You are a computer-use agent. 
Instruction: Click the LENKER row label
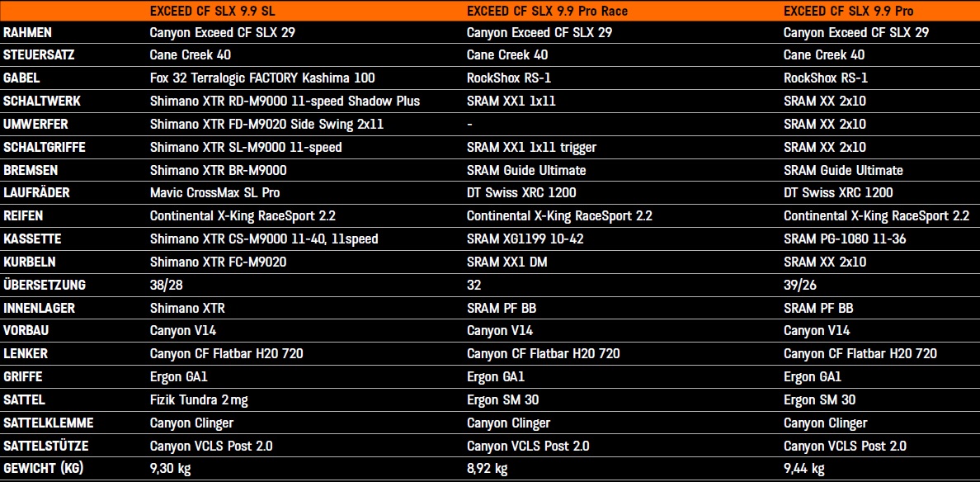pyautogui.click(x=26, y=354)
